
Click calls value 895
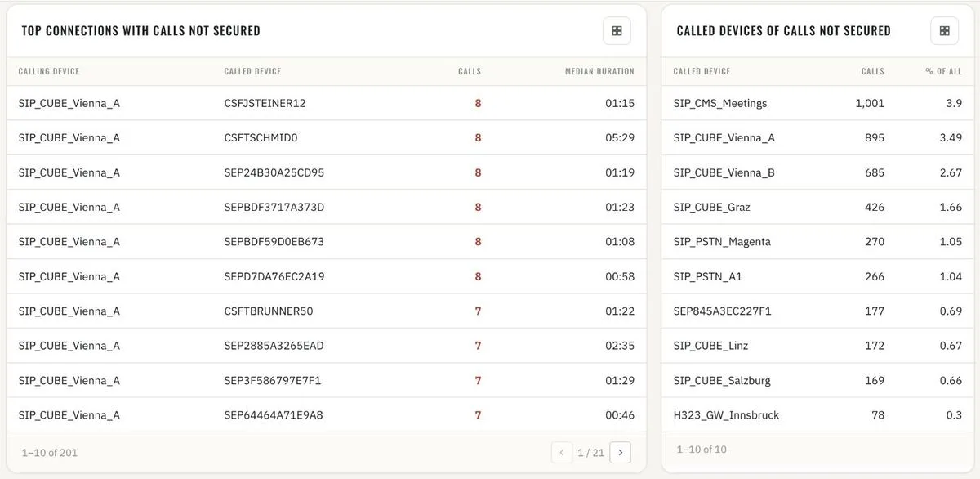coord(875,137)
